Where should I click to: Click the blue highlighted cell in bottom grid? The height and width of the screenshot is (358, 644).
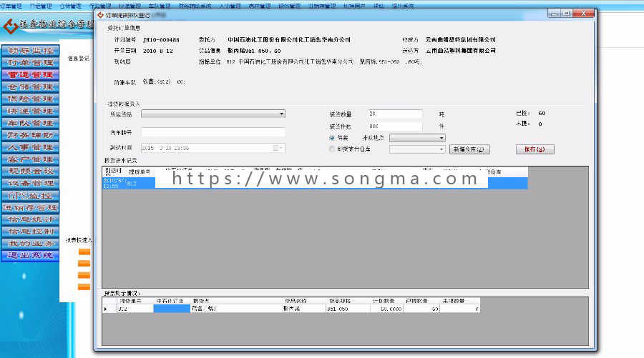(x=172, y=309)
